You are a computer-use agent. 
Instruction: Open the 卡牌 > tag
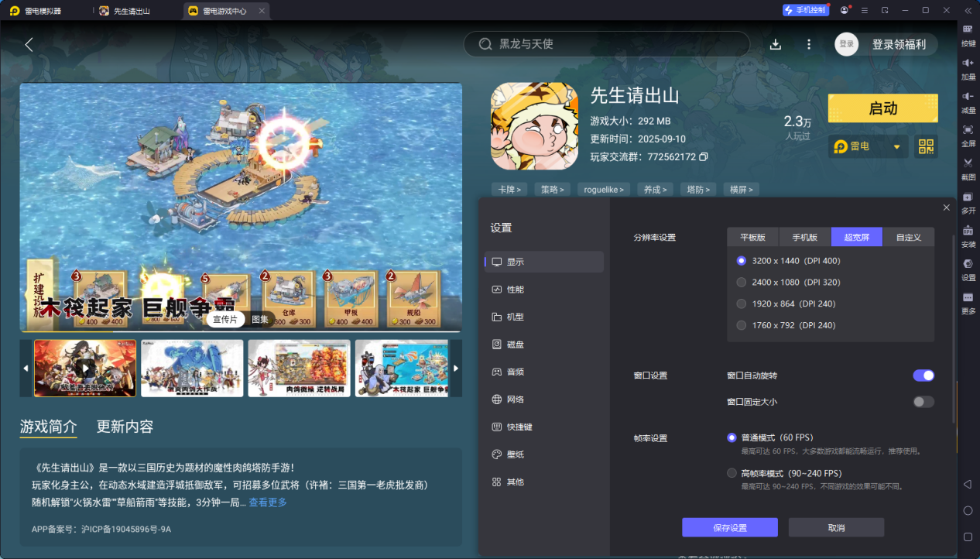(x=509, y=189)
